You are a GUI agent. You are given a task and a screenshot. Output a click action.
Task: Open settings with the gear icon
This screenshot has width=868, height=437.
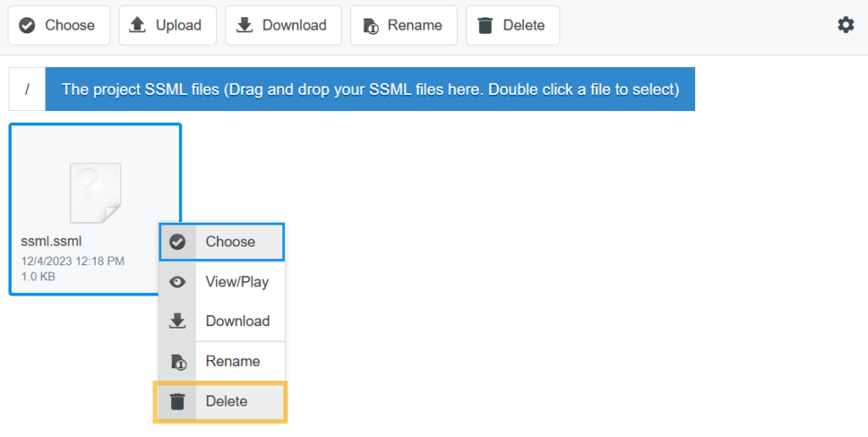[x=845, y=25]
